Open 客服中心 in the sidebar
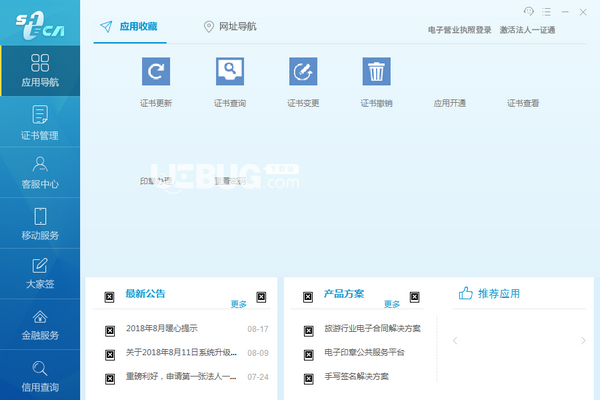This screenshot has height=400, width=600. click(x=40, y=173)
